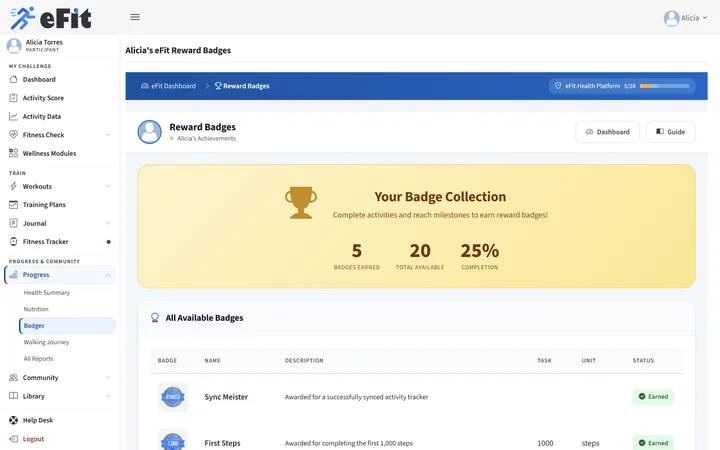The height and width of the screenshot is (450, 720).
Task: Click the NAME column header
Action: click(x=212, y=360)
